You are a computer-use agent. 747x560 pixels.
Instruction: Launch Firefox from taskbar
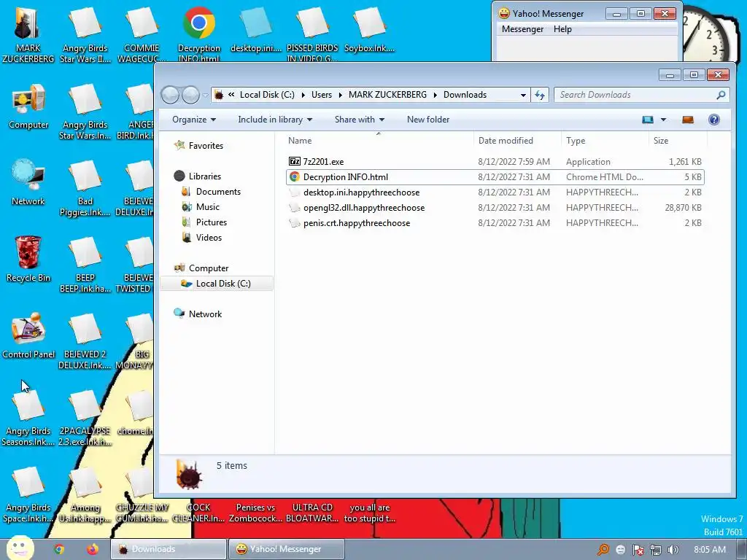pyautogui.click(x=93, y=549)
